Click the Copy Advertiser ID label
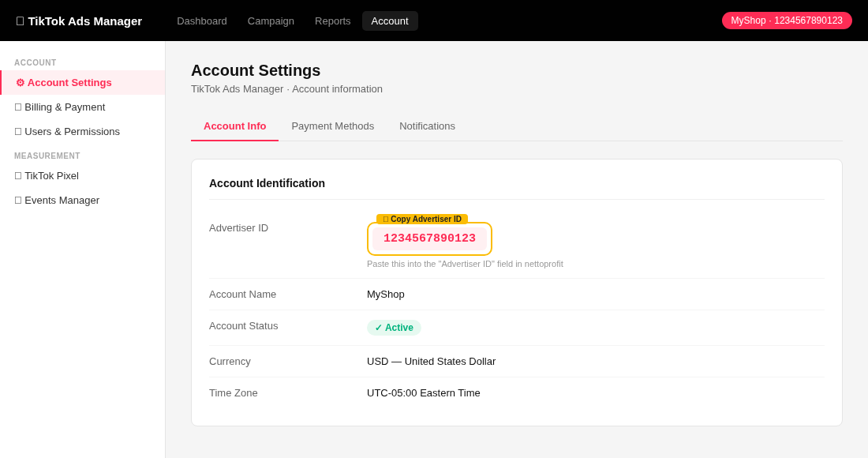Screen dimensions: 868x458 click(422, 220)
